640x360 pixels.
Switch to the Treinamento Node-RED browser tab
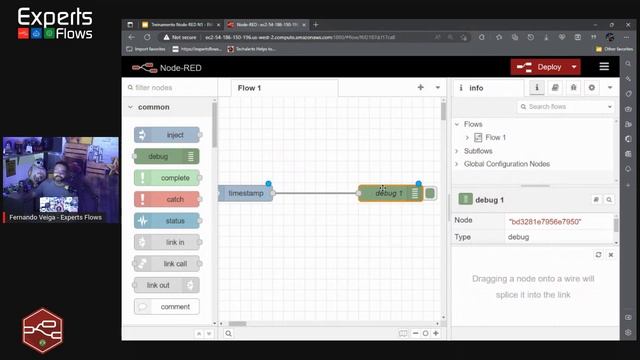[x=181, y=25]
